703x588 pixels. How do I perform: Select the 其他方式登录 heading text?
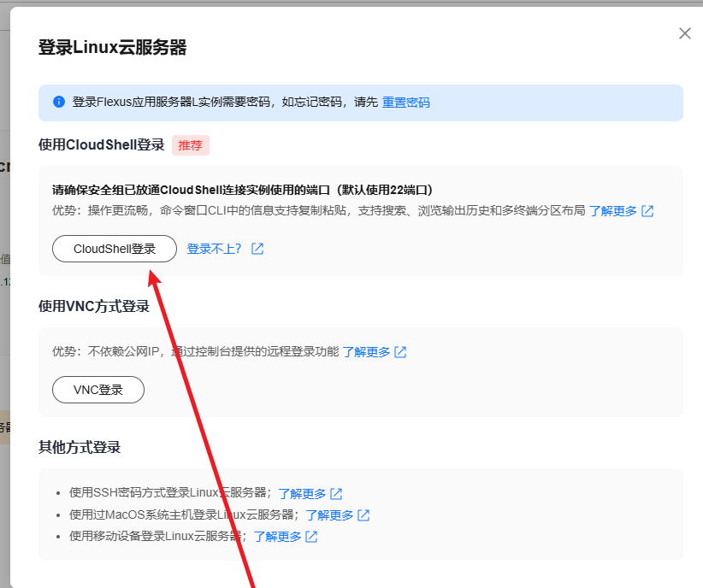pos(80,447)
